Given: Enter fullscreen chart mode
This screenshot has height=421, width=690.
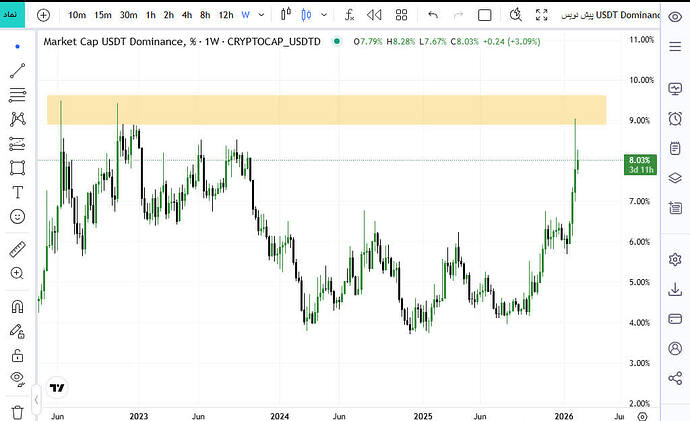Looking at the screenshot, I should [542, 15].
